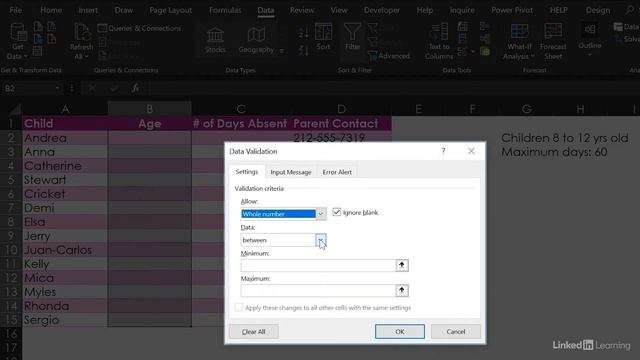Image resolution: width=640 pixels, height=360 pixels.
Task: Select row 16 header
Action: pyautogui.click(x=11, y=334)
